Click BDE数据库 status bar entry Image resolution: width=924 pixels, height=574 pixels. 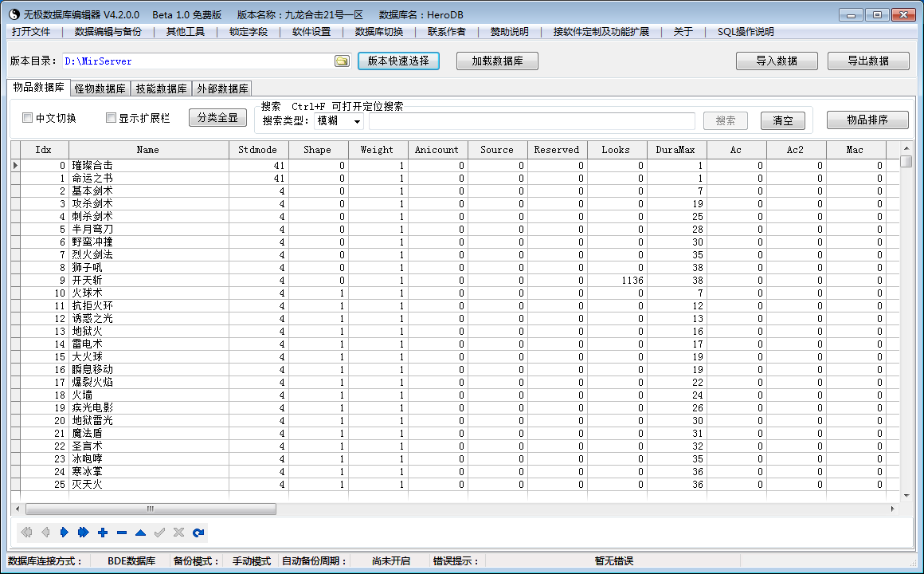point(131,561)
